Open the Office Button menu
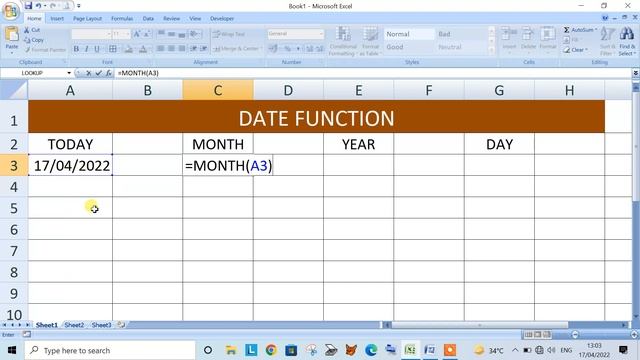640x360 pixels. click(x=11, y=11)
